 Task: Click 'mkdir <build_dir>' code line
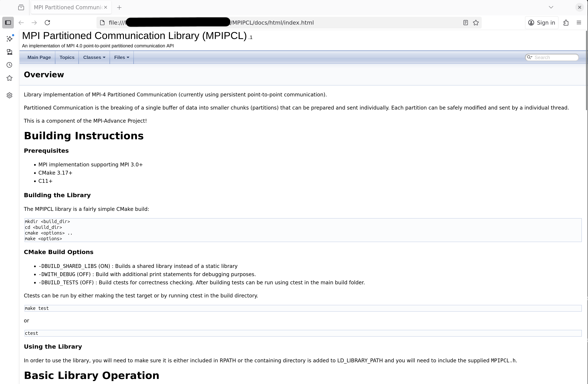tap(48, 222)
